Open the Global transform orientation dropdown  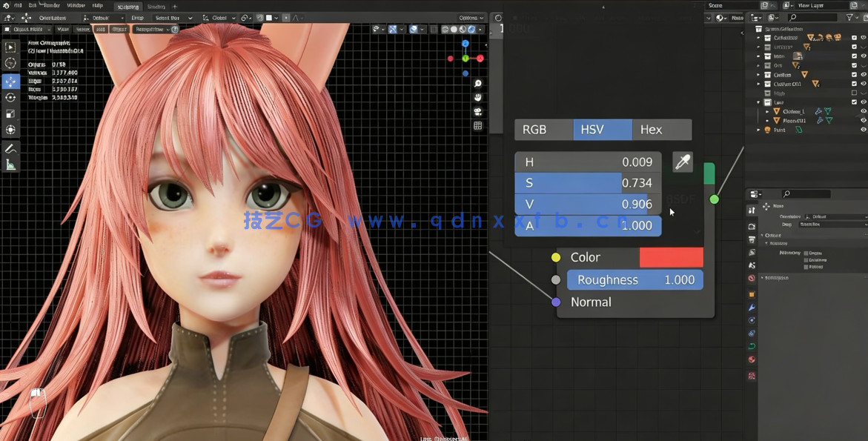[x=219, y=18]
